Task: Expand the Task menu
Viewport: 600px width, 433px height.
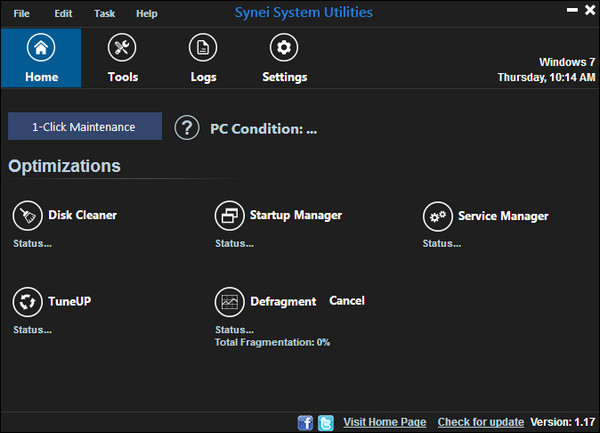Action: click(104, 14)
